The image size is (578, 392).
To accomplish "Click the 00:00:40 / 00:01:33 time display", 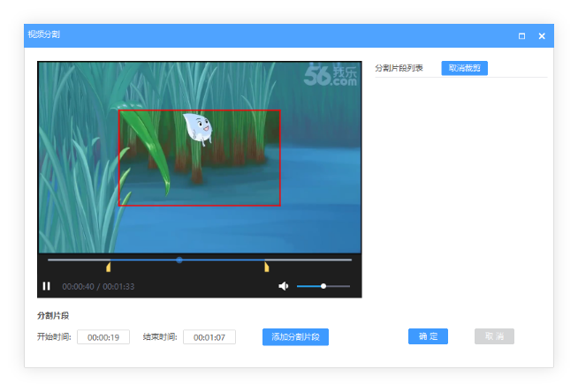I will click(x=98, y=286).
